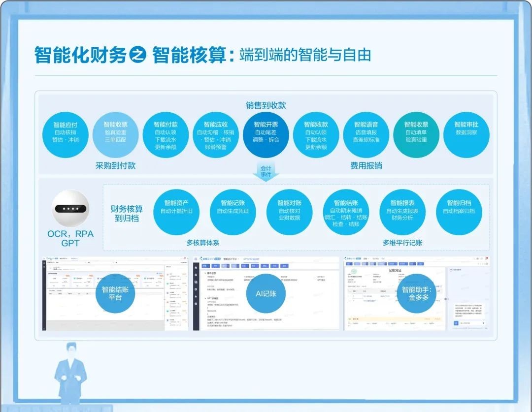The height and width of the screenshot is (412, 532).
Task: Click the AI记账 badge
Action: [x=266, y=293]
